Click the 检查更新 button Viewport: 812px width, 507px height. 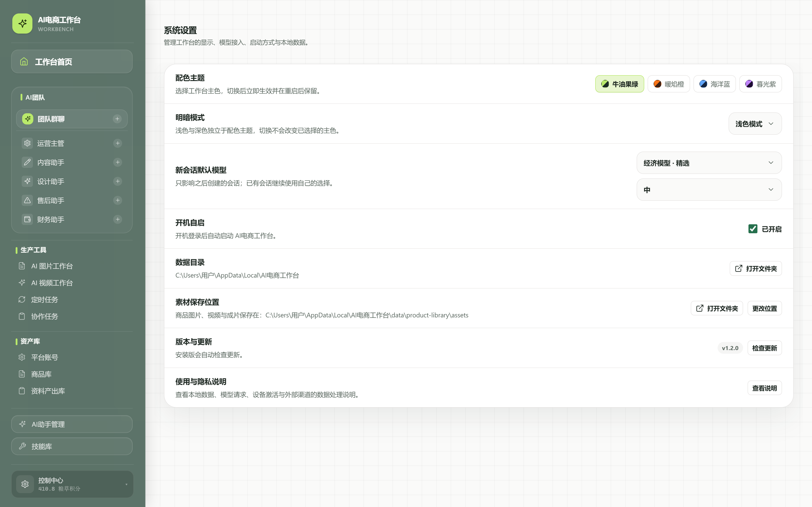(x=765, y=348)
